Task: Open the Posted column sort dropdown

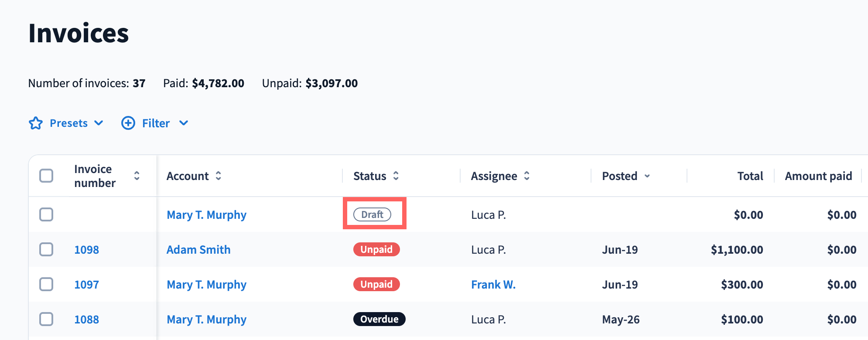Action: tap(647, 176)
